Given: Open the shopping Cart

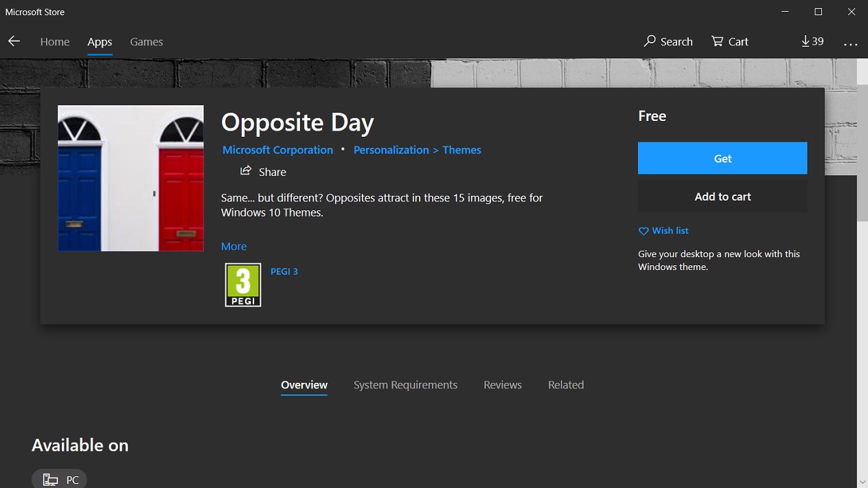Looking at the screenshot, I should [x=729, y=41].
